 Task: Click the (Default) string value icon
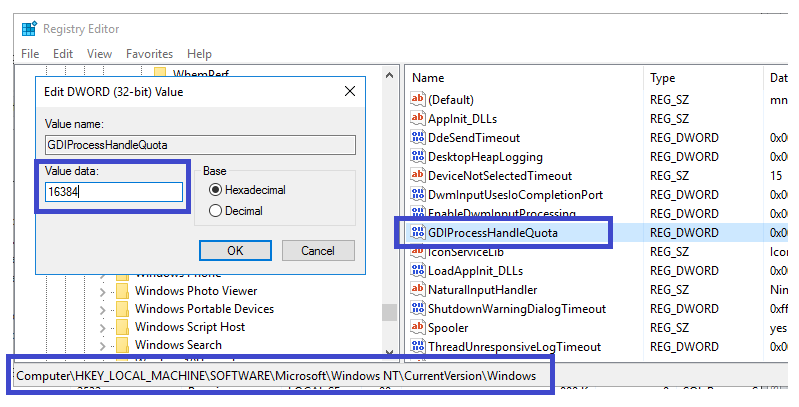[418, 99]
